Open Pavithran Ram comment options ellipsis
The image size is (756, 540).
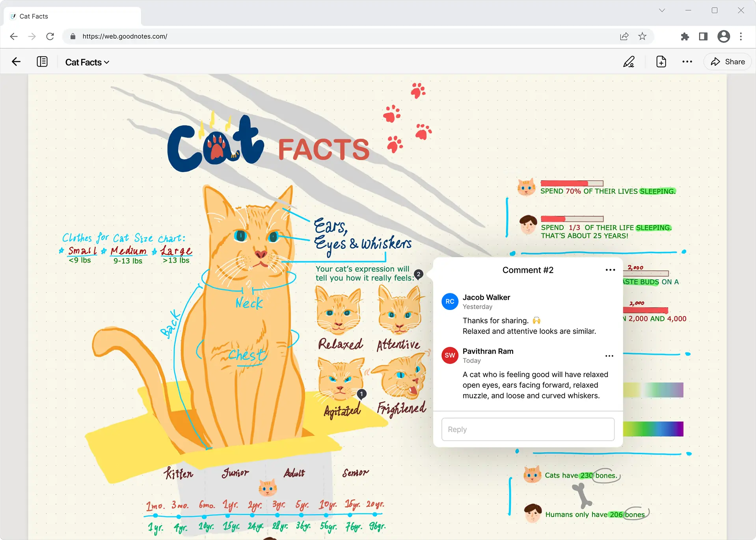[x=609, y=356]
